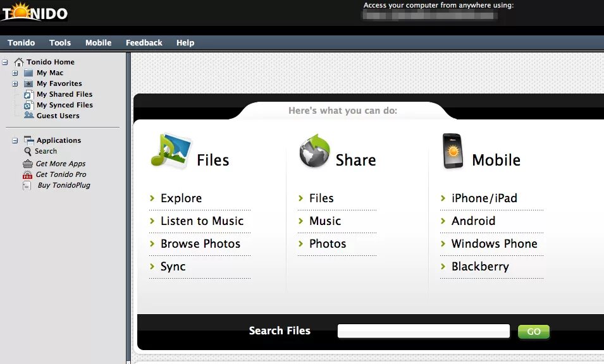Open the Get More Apps entry

(61, 164)
